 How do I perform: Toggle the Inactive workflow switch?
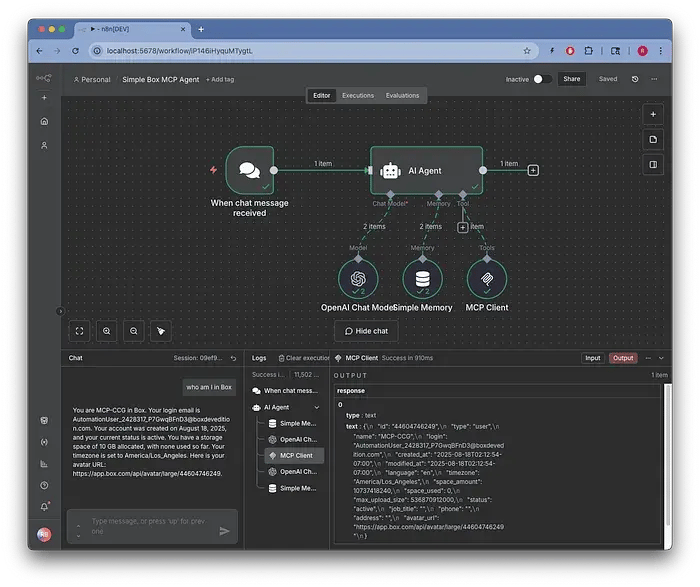[542, 79]
